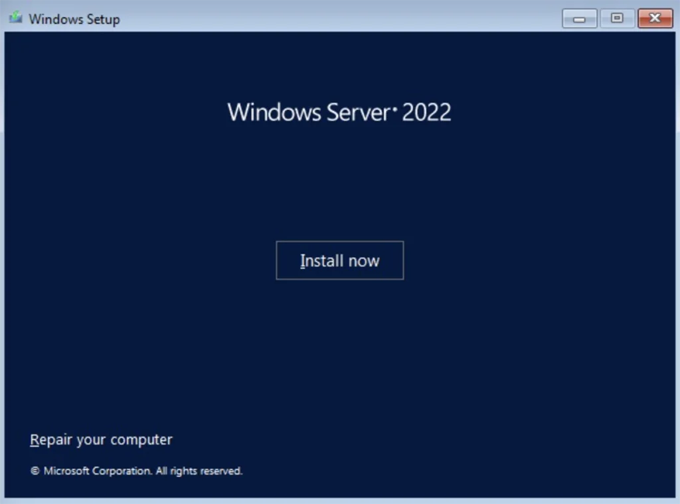Screen dimensions: 680x504
Task: Click the Windows Setup title text
Action: click(x=74, y=19)
